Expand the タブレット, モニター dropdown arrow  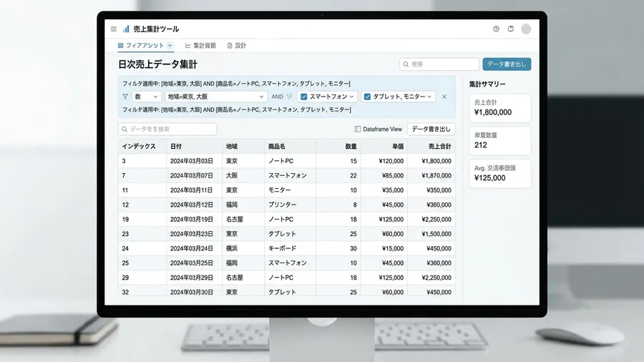pyautogui.click(x=429, y=97)
